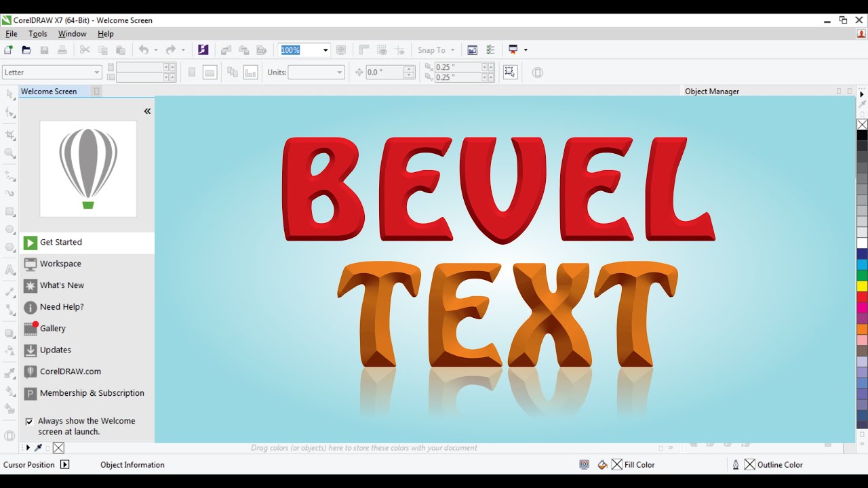Expand the Cursor Position flyout arrow
The width and height of the screenshot is (868, 488).
click(x=65, y=464)
